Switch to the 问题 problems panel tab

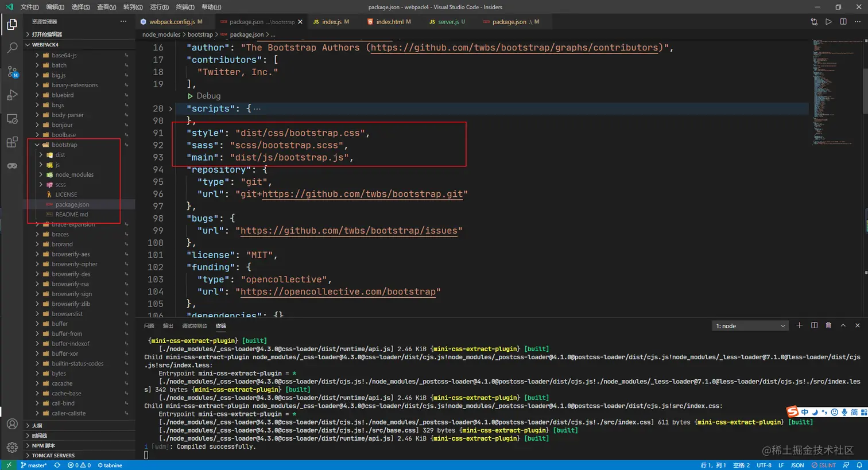tap(149, 326)
